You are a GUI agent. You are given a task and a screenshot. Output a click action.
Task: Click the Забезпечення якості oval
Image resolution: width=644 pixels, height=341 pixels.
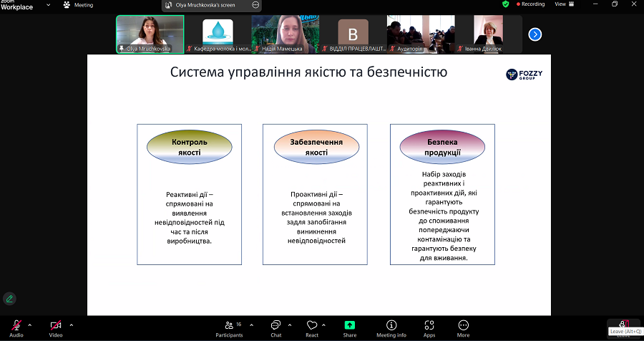[316, 147]
